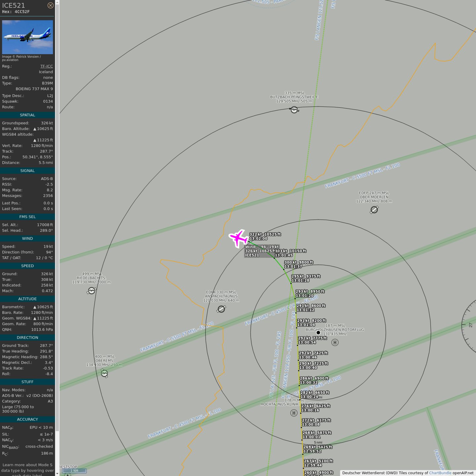
Task: Click the Hochtaunus-Klinik helipad icon
Action: click(x=294, y=413)
